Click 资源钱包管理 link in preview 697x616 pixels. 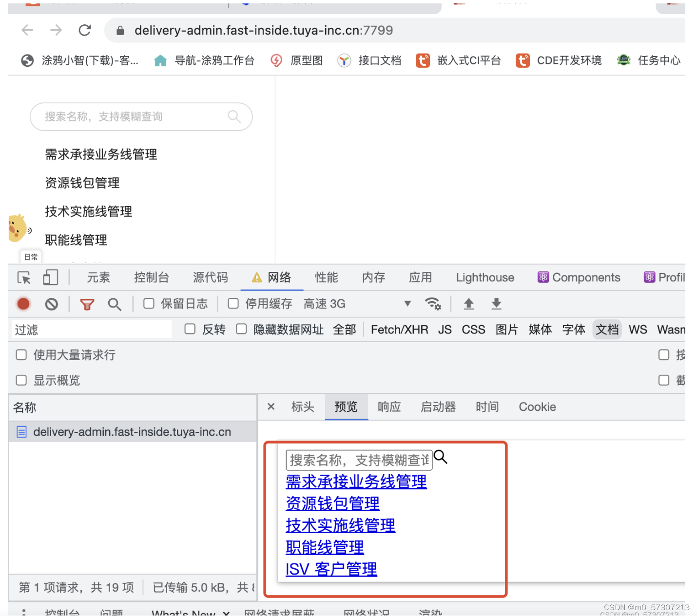pyautogui.click(x=333, y=503)
